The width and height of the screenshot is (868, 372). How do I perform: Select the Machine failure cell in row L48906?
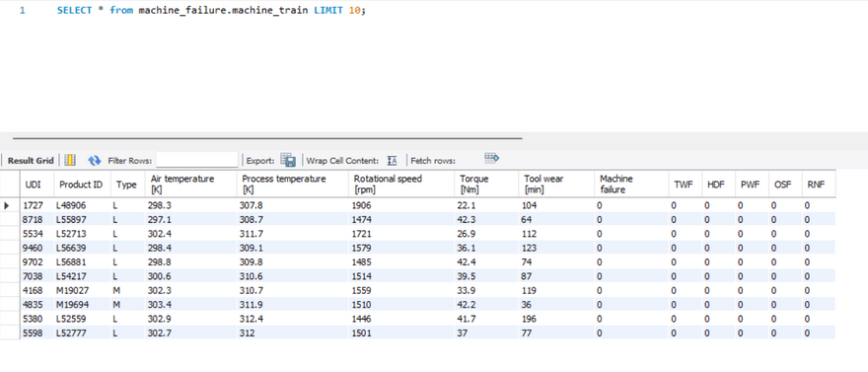tap(631, 205)
